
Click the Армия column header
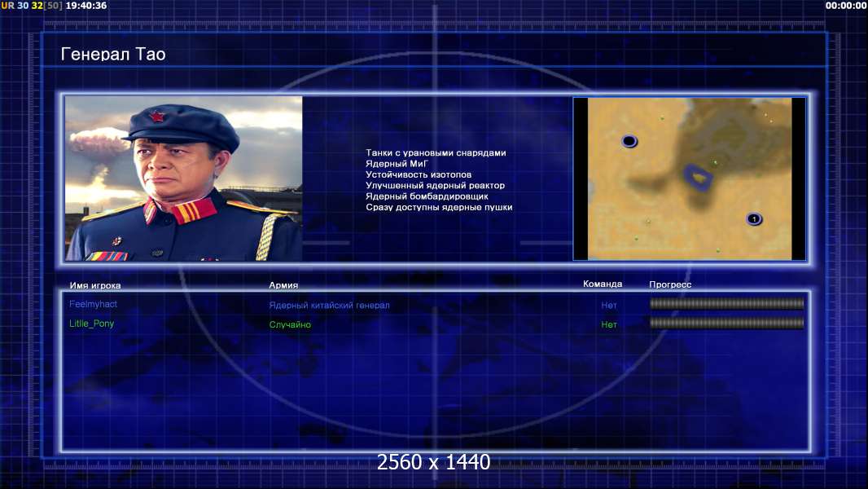point(283,285)
